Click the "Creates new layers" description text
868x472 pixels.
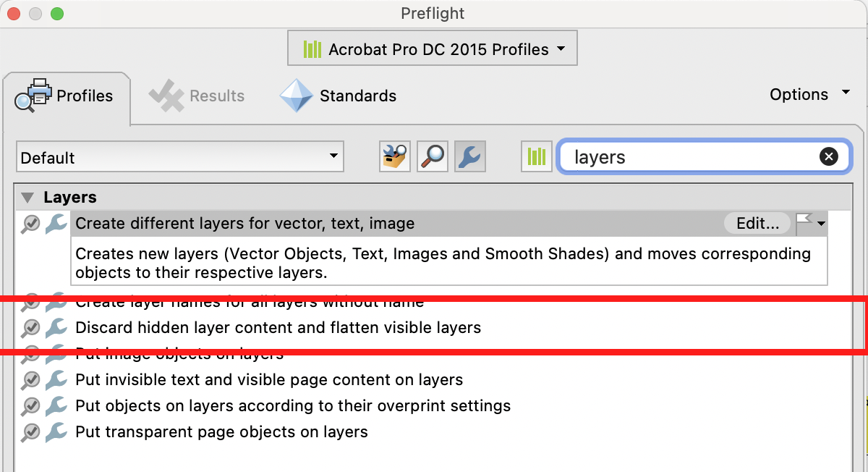point(443,263)
